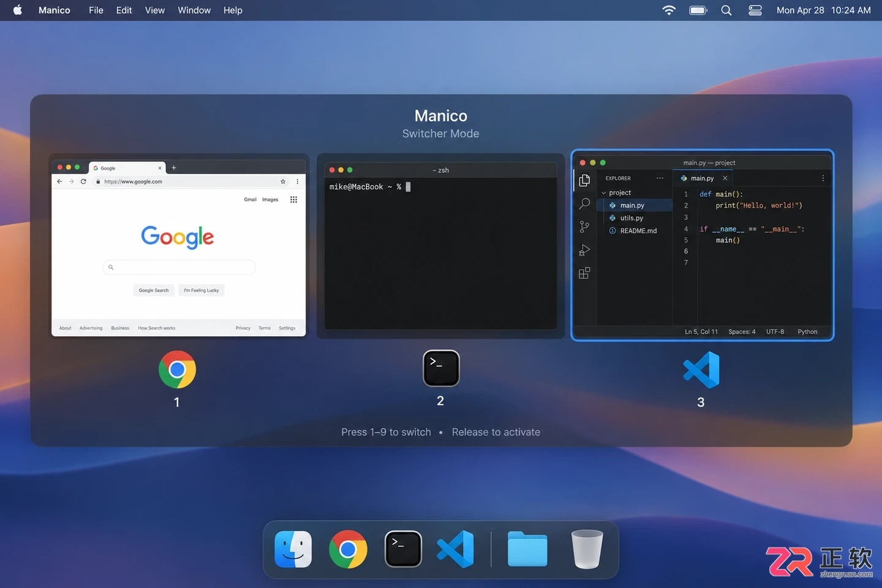Open the editor's more actions menu
Viewport: 882px width, 588px height.
(x=823, y=178)
